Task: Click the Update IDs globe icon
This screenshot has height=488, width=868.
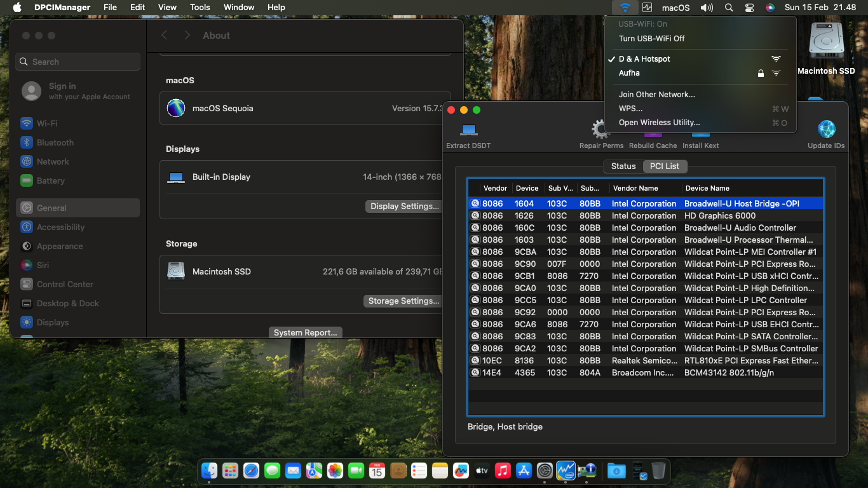Action: coord(826,130)
